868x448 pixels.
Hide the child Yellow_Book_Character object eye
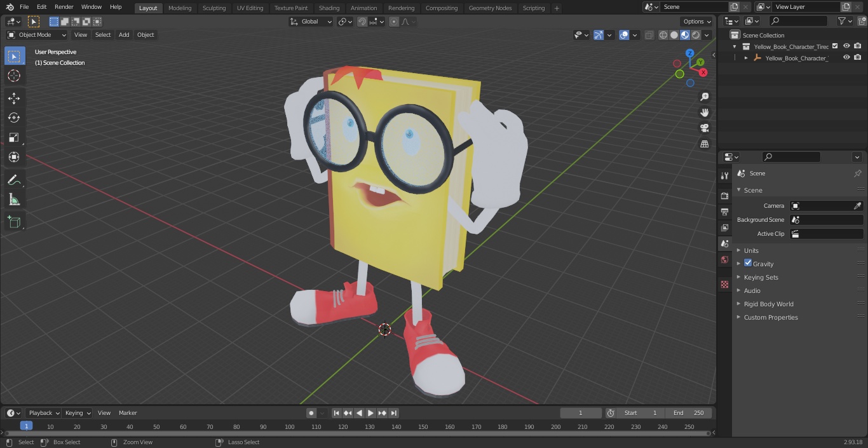click(846, 57)
